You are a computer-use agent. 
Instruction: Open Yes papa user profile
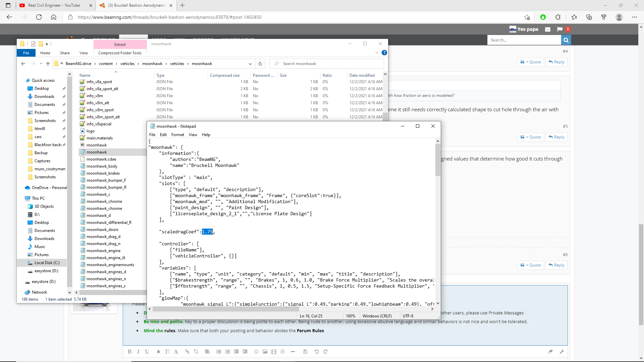[528, 29]
